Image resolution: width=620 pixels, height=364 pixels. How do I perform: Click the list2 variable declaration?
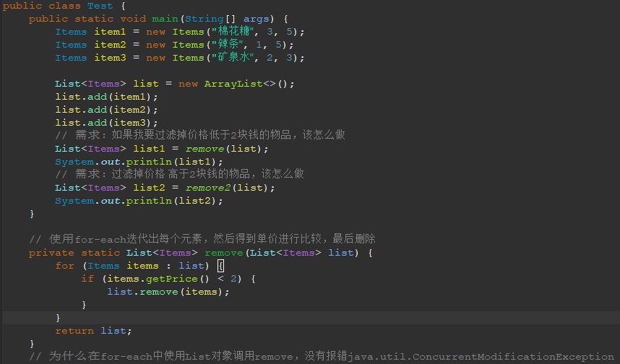[149, 188]
